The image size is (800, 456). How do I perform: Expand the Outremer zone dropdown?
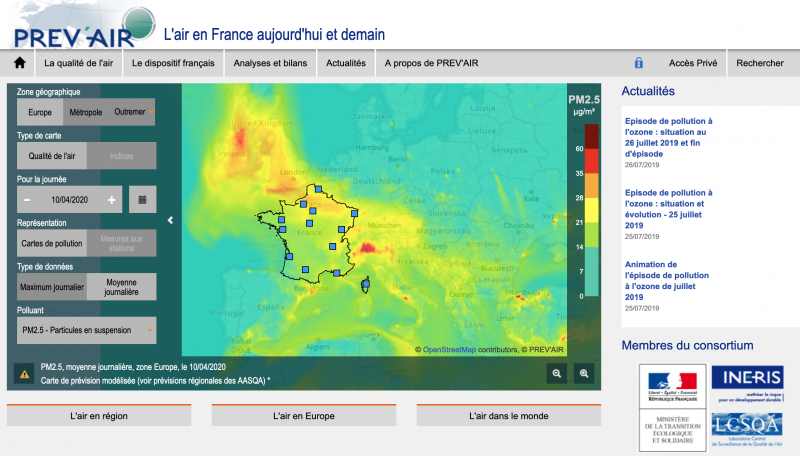[x=131, y=112]
